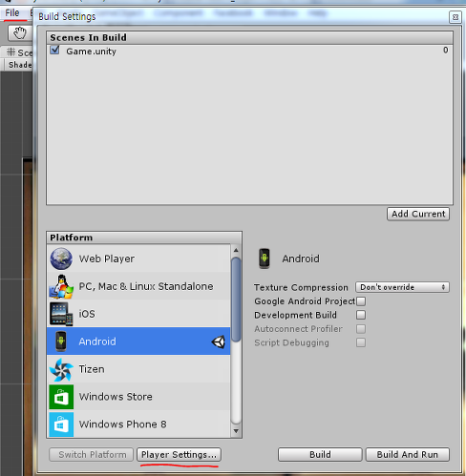This screenshot has width=466, height=476.
Task: Select the PC, Mac & Linux Standalone label
Action: (146, 286)
